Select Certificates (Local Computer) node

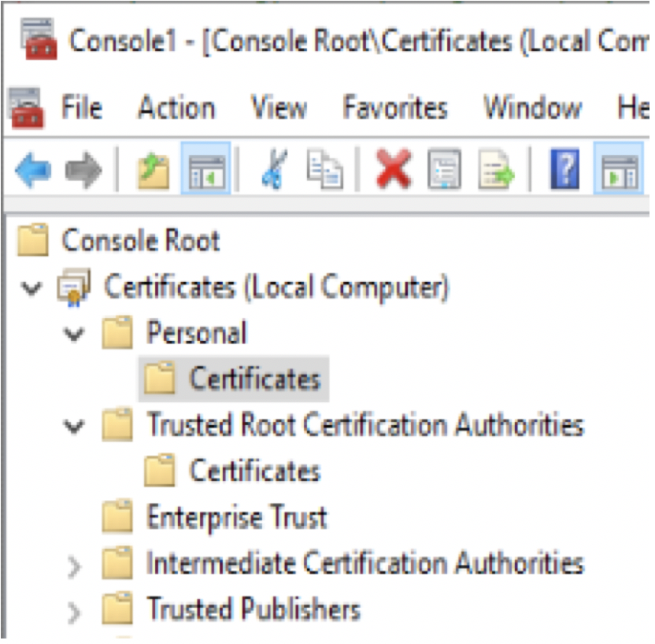click(x=276, y=287)
